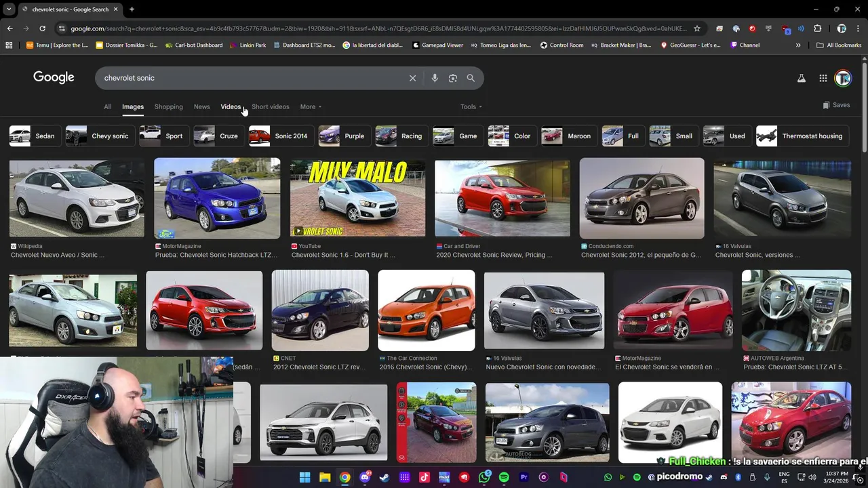Open the tab search dropdown arrow

(x=9, y=9)
